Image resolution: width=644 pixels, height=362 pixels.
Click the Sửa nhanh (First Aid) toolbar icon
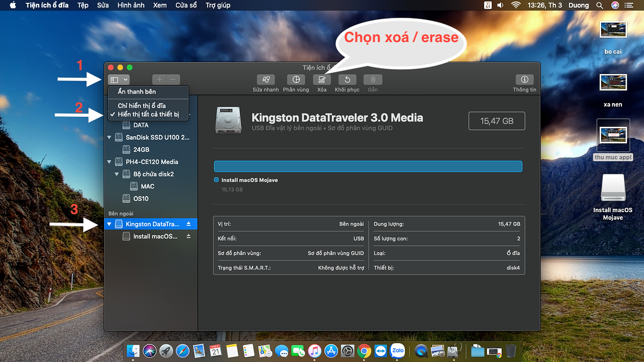266,79
